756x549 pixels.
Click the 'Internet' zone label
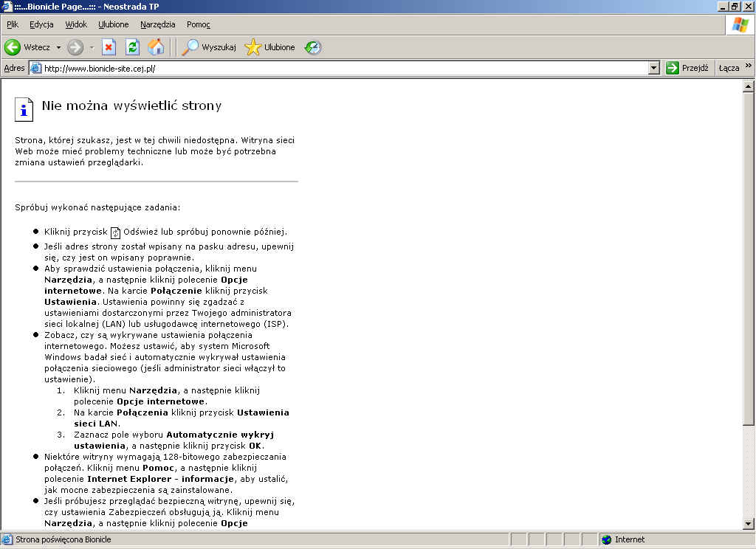[x=630, y=539]
